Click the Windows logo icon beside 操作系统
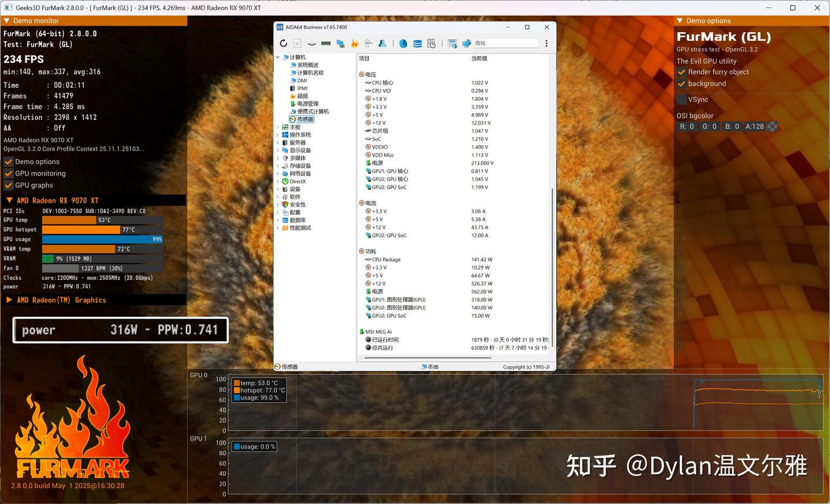Image resolution: width=830 pixels, height=504 pixels. (285, 135)
